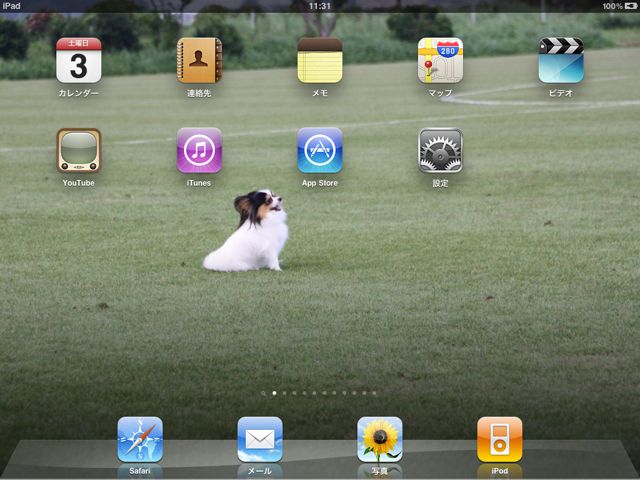Open the Contacts address book app

[x=199, y=60]
